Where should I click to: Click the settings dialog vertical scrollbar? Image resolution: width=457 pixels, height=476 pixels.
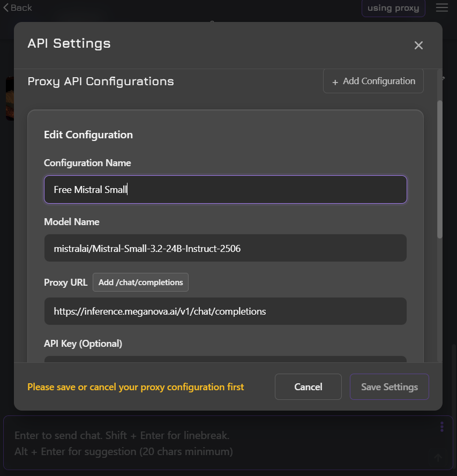[x=440, y=169]
